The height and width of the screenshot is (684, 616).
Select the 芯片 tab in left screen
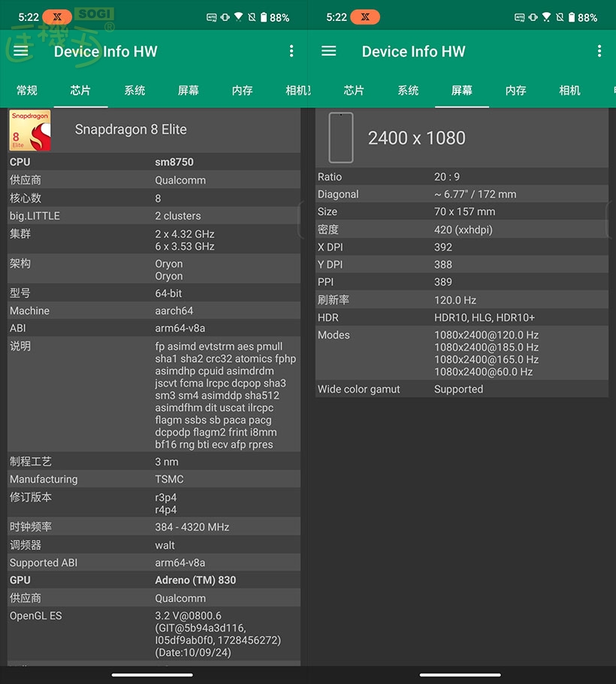click(x=81, y=90)
